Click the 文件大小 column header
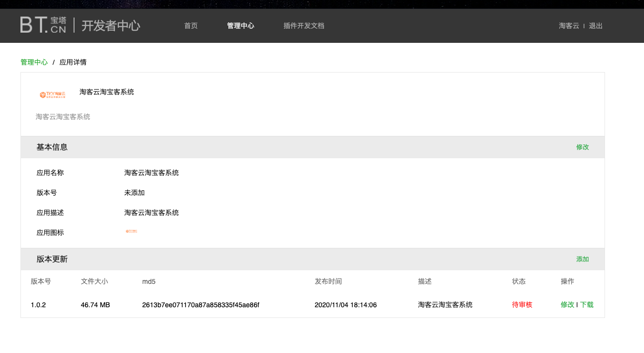 point(95,281)
